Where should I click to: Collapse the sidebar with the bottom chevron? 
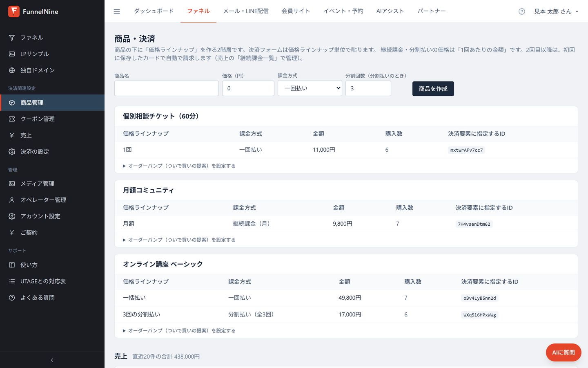tap(52, 360)
